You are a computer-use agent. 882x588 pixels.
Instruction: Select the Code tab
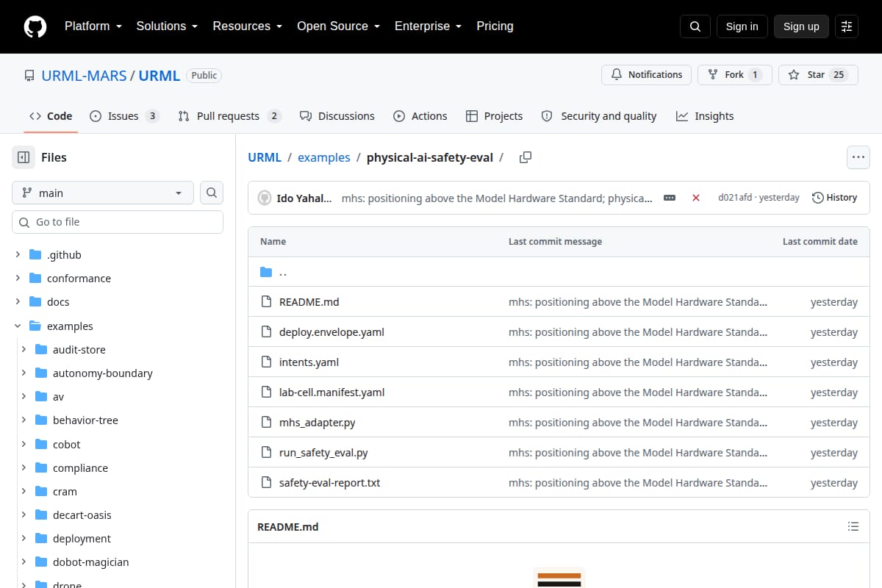[51, 116]
